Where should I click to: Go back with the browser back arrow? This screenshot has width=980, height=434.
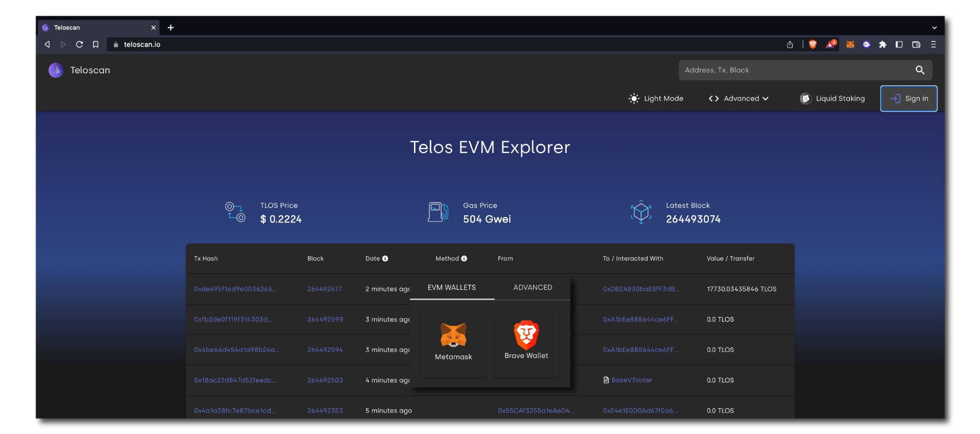pyautogui.click(x=47, y=44)
